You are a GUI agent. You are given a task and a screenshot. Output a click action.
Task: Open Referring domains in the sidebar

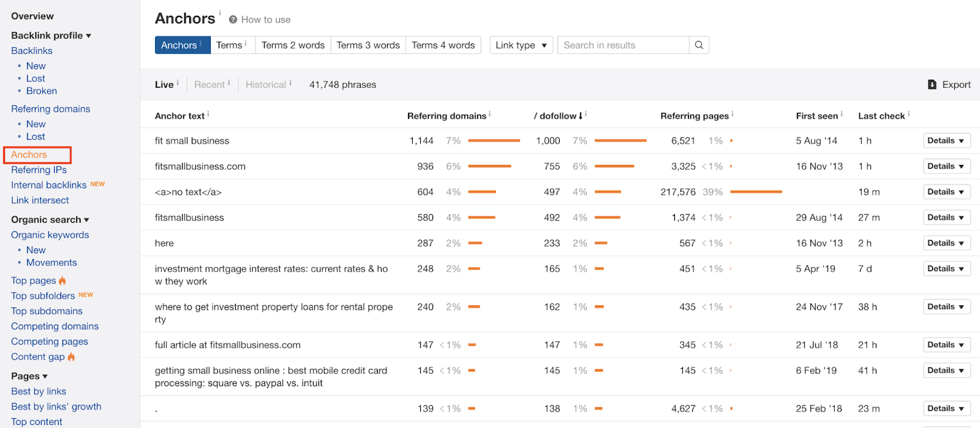[50, 109]
